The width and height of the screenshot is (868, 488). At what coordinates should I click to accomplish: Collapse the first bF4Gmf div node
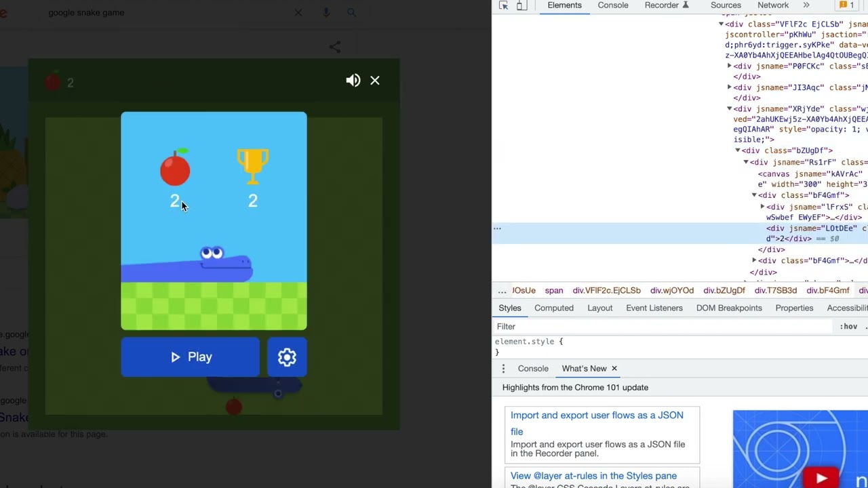(753, 195)
